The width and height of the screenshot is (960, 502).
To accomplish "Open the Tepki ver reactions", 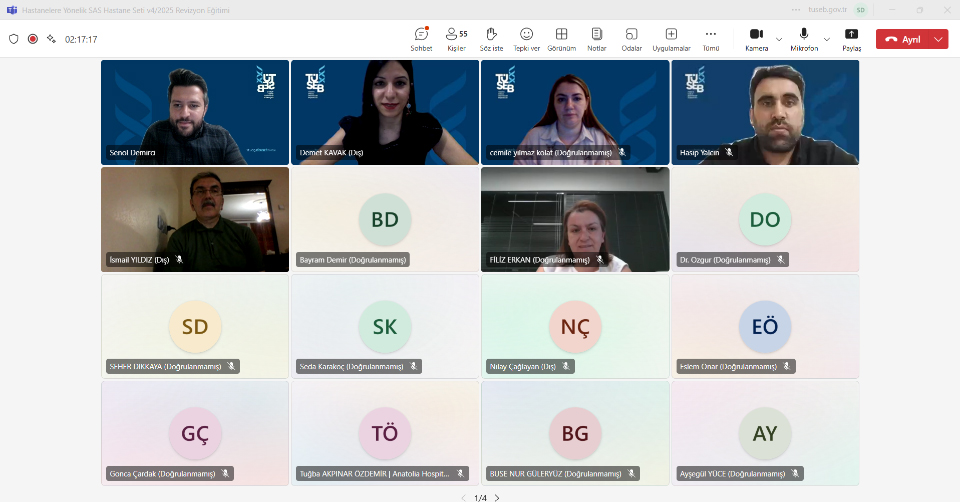I will point(526,39).
